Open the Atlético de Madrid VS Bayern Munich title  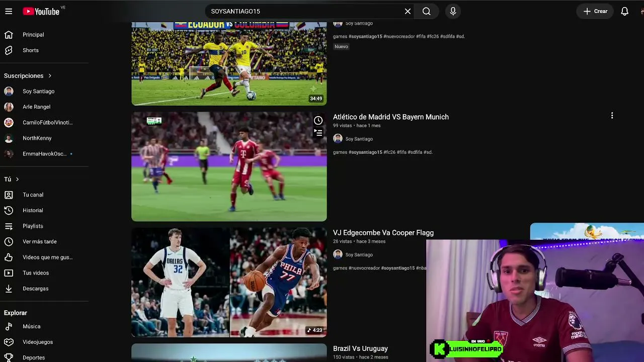[391, 117]
